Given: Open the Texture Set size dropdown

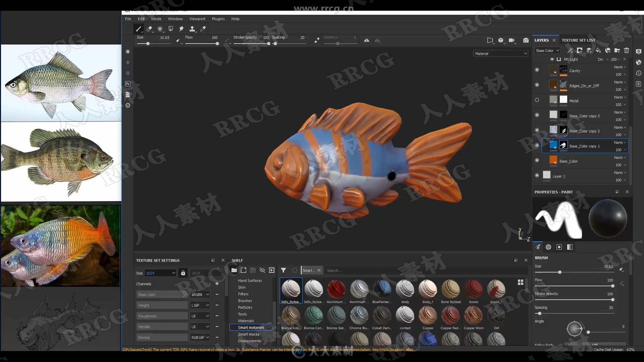Looking at the screenshot, I should pyautogui.click(x=160, y=273).
